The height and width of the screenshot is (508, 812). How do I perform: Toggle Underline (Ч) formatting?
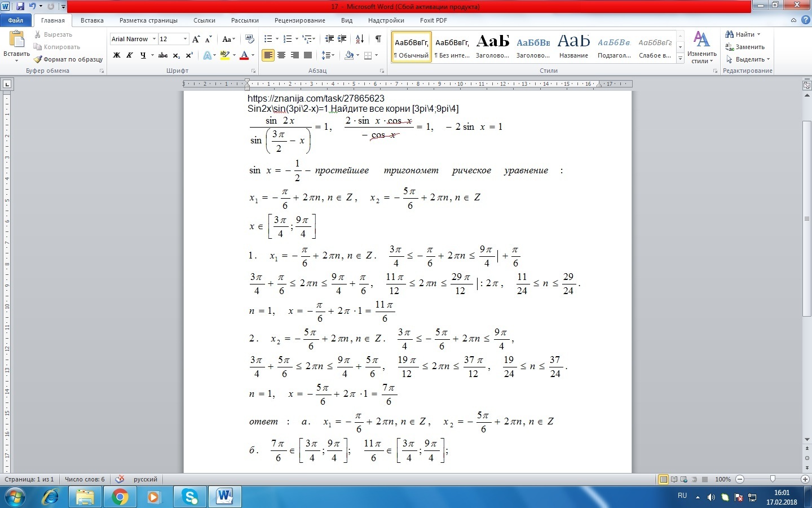pyautogui.click(x=143, y=55)
